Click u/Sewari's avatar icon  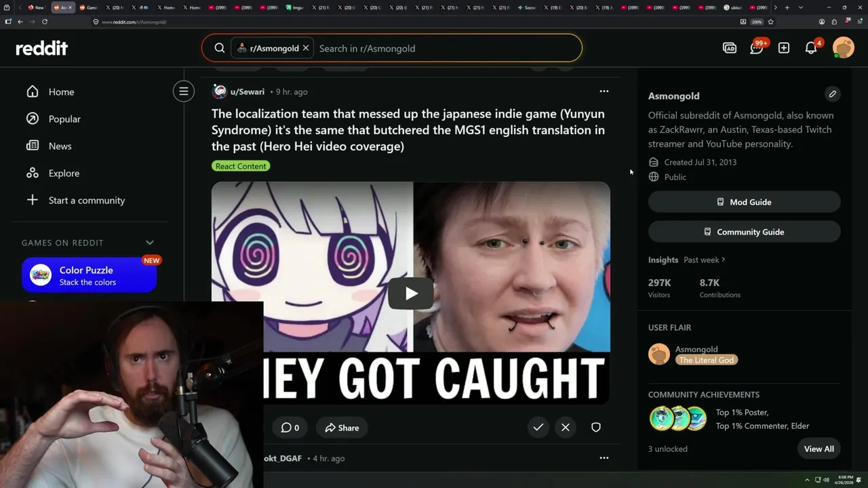coord(219,91)
